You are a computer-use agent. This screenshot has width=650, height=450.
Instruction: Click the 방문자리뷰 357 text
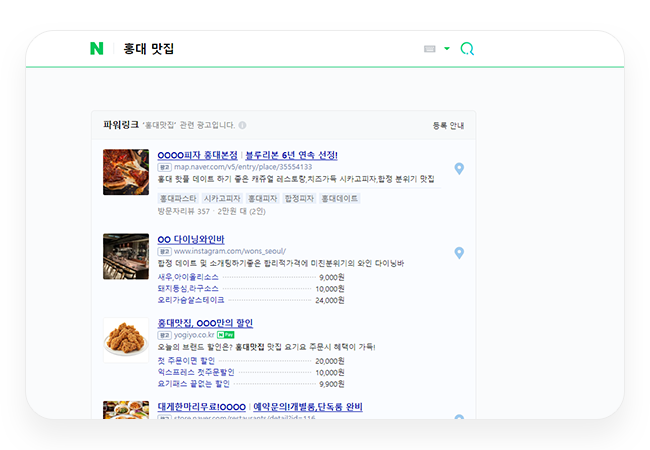[x=184, y=211]
